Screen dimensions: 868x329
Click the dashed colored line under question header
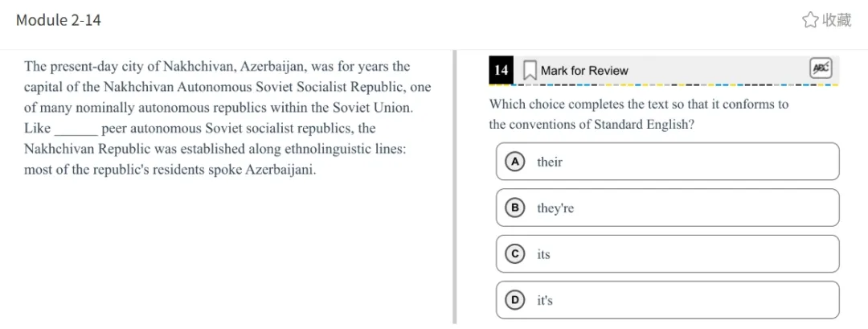pyautogui.click(x=663, y=84)
